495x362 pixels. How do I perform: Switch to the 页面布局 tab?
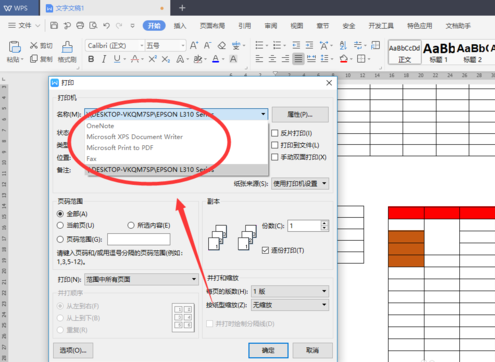(x=212, y=26)
